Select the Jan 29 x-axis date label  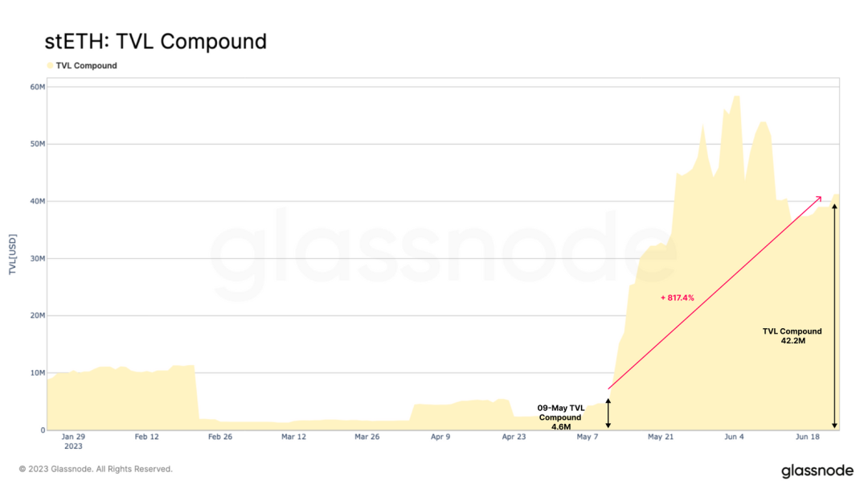(x=73, y=437)
